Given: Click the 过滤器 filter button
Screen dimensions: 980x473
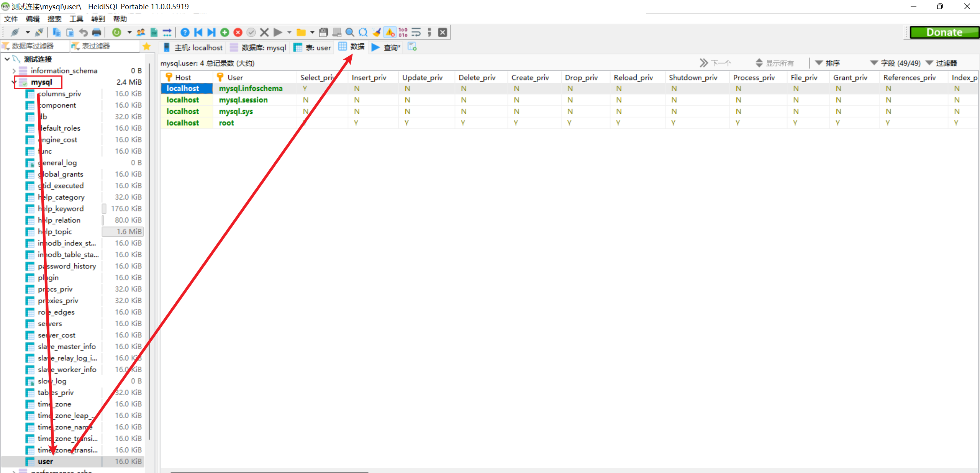Looking at the screenshot, I should point(941,63).
